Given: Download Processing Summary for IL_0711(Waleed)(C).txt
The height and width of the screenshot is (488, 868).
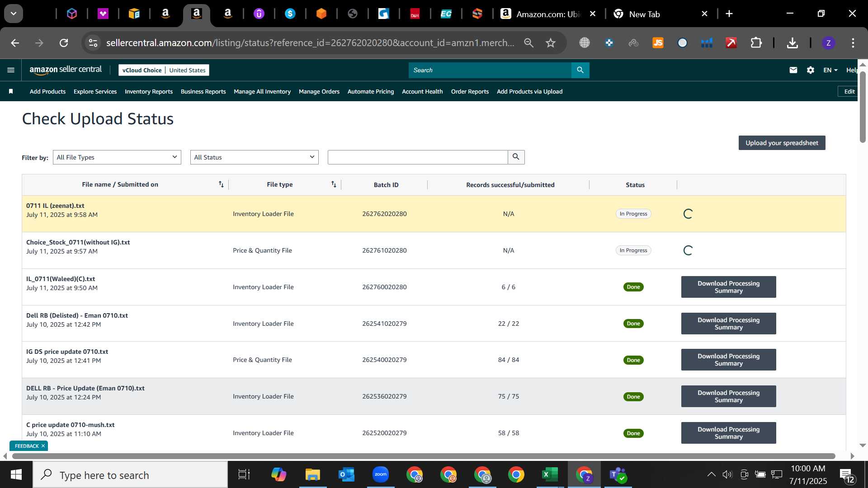Looking at the screenshot, I should pos(728,287).
